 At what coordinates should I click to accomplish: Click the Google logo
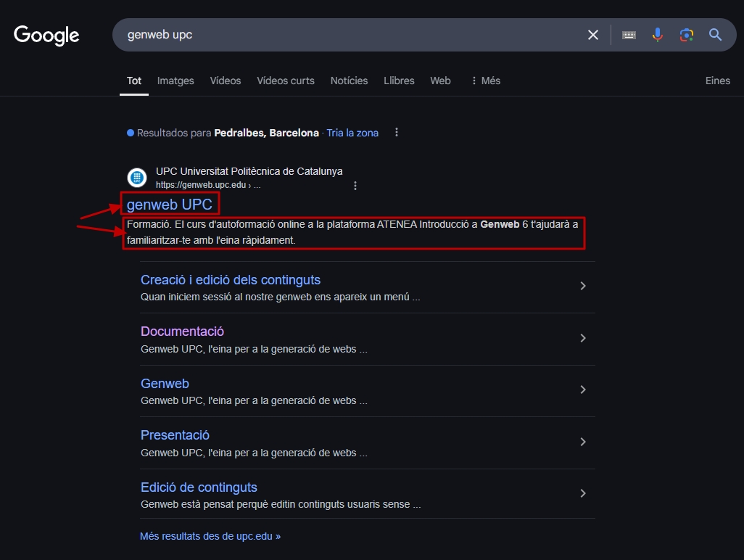46,35
